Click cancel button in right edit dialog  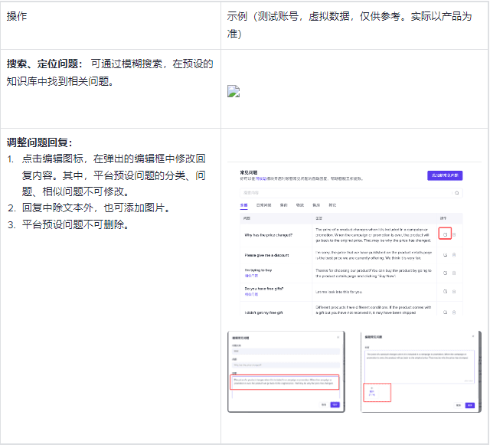[459, 405]
